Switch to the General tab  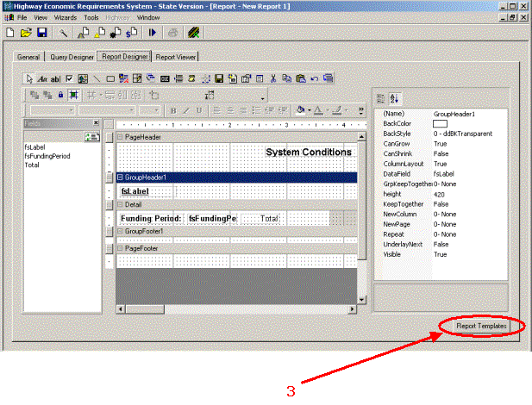(x=28, y=57)
